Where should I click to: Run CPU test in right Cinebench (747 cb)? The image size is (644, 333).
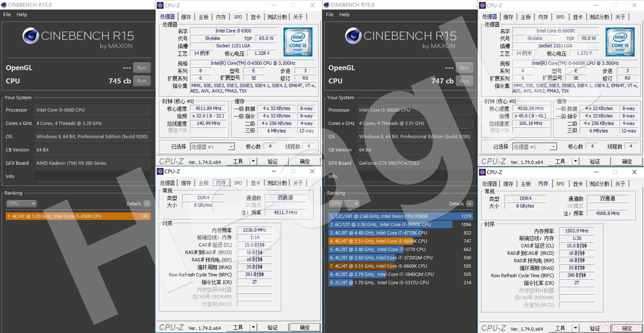[464, 81]
